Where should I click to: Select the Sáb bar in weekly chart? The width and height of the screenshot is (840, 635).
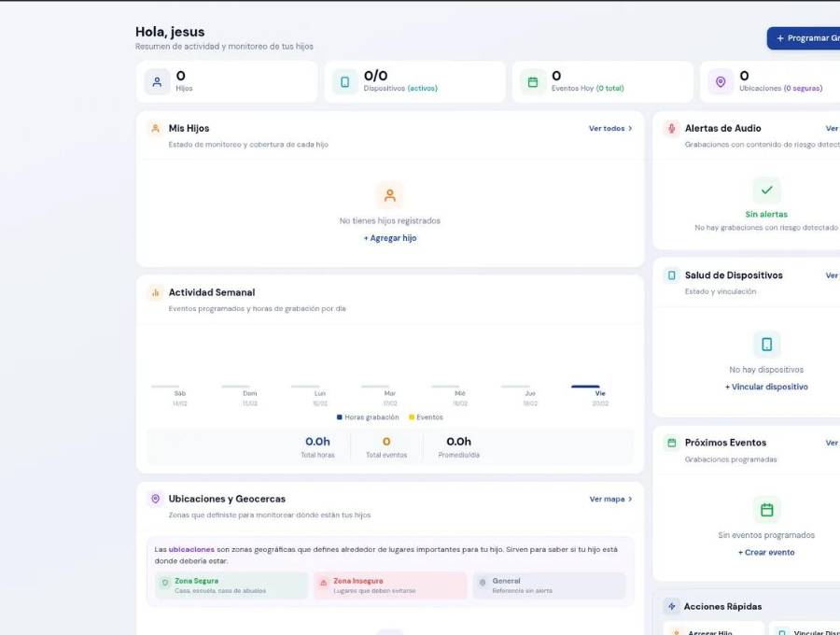click(165, 387)
